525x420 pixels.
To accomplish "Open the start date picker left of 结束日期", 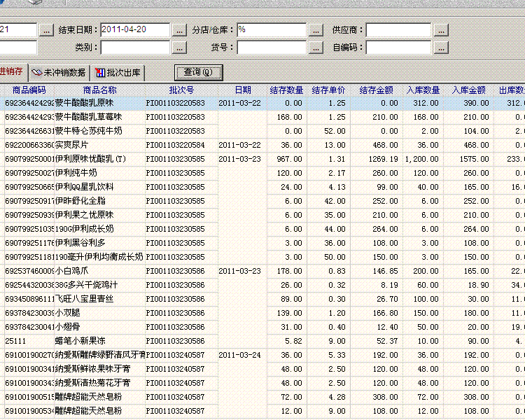I will (46, 30).
